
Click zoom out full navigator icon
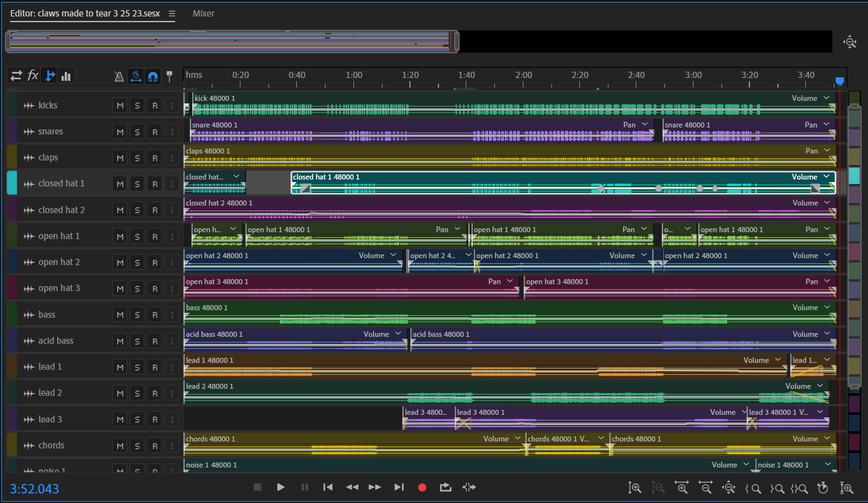coord(850,42)
